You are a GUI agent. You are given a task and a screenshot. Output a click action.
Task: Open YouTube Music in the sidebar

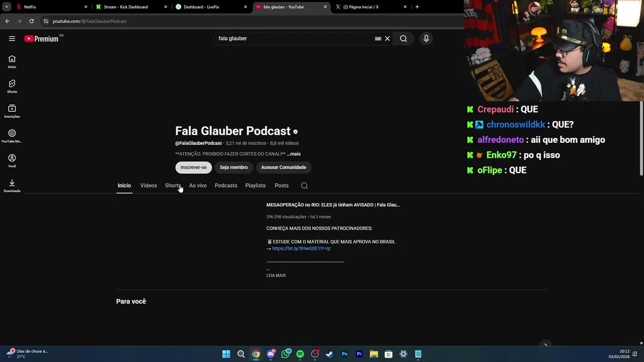tap(12, 136)
